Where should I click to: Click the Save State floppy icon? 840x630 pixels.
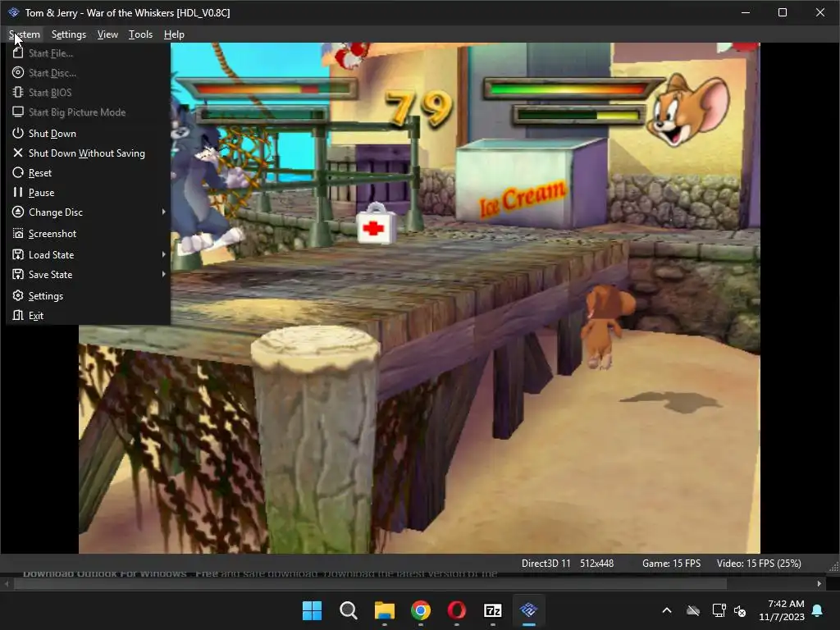click(18, 274)
